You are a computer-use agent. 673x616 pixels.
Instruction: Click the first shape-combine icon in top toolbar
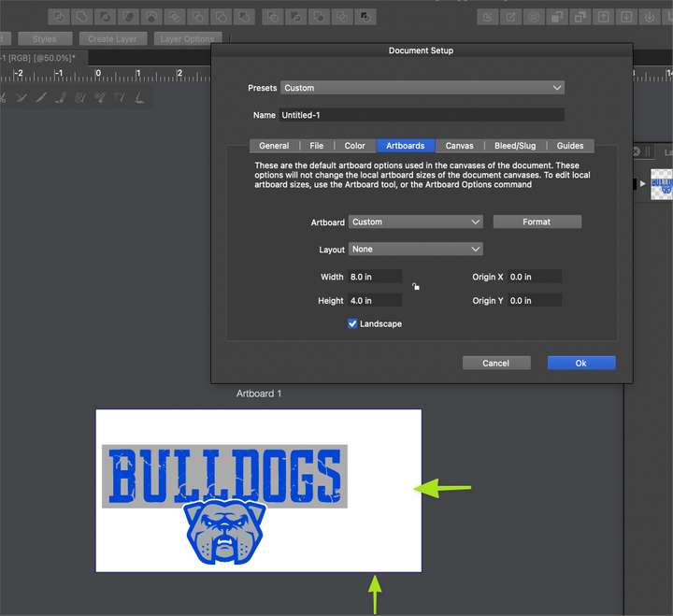(59, 17)
